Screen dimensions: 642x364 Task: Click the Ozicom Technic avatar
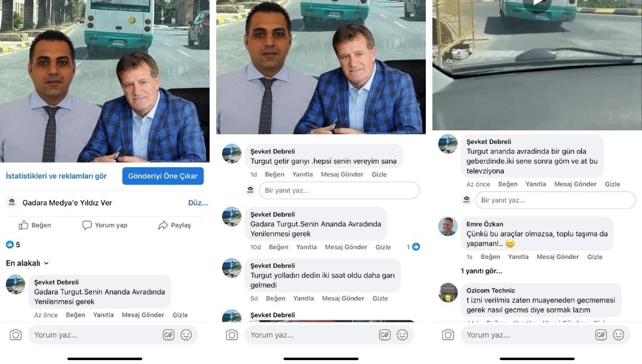point(448,293)
